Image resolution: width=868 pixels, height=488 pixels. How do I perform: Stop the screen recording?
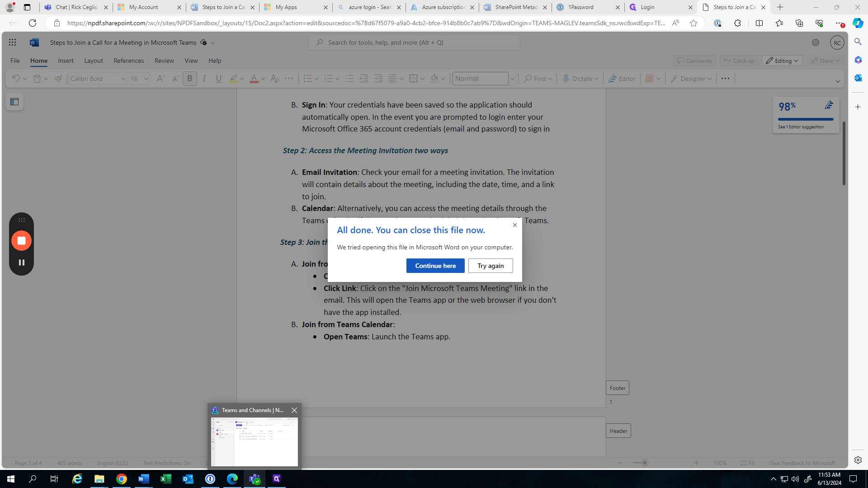click(21, 241)
